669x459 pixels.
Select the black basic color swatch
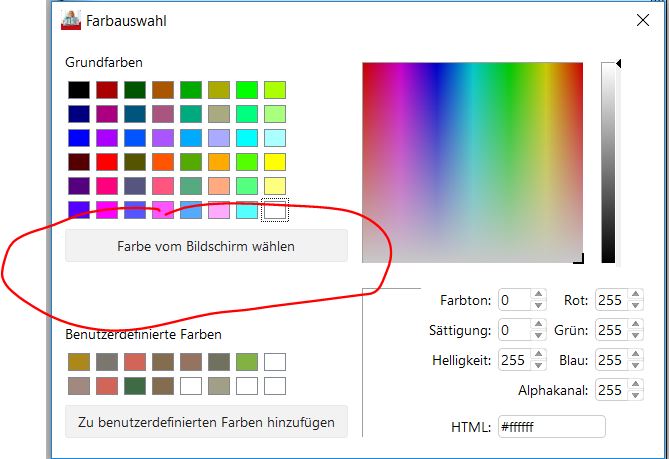79,90
